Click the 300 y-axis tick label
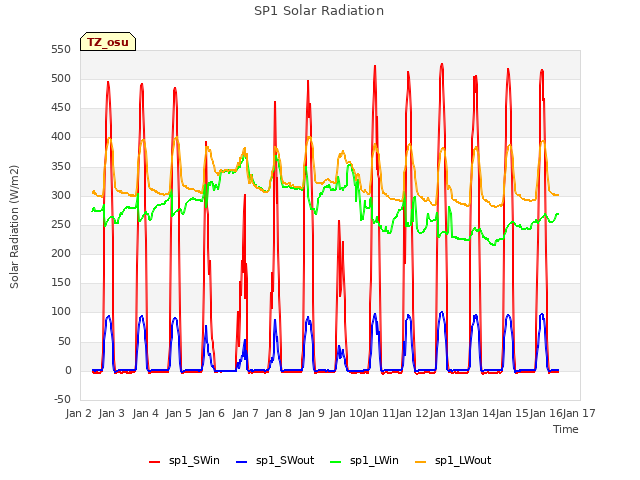Screen dimensions: 640x480 (61, 196)
